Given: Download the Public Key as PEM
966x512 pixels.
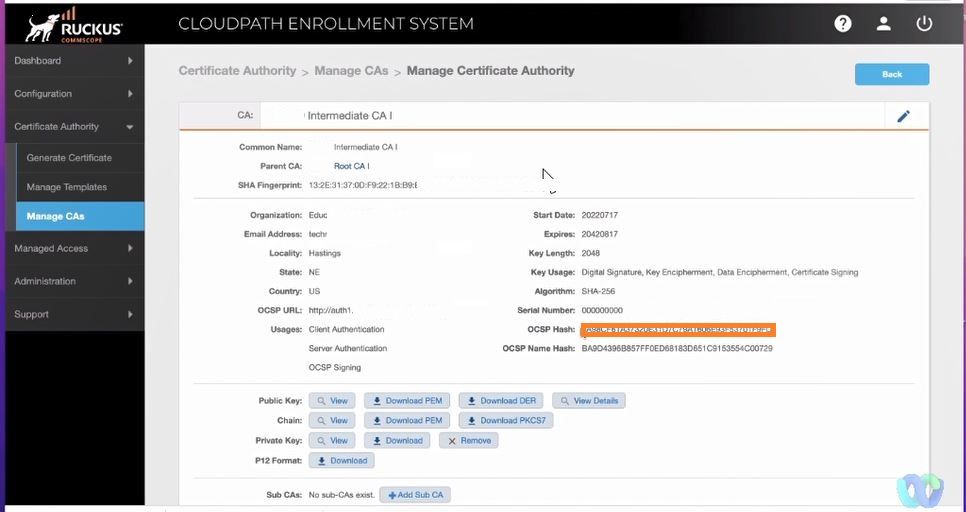Looking at the screenshot, I should point(407,401).
